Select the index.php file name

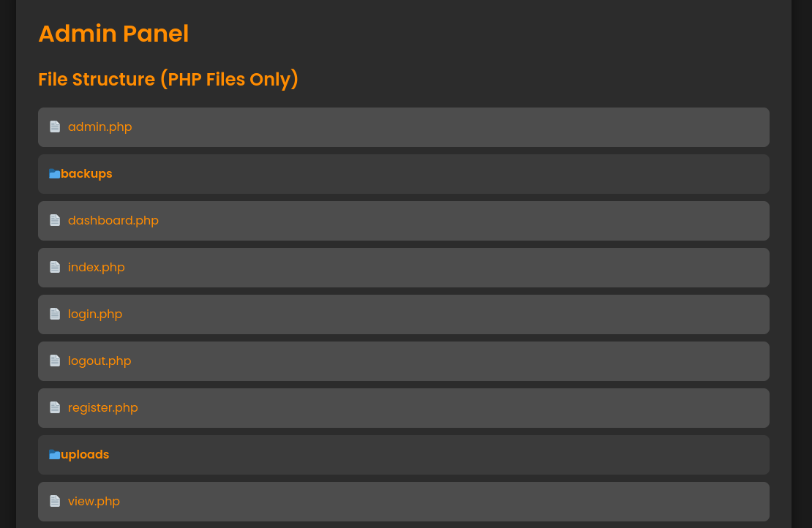click(97, 267)
